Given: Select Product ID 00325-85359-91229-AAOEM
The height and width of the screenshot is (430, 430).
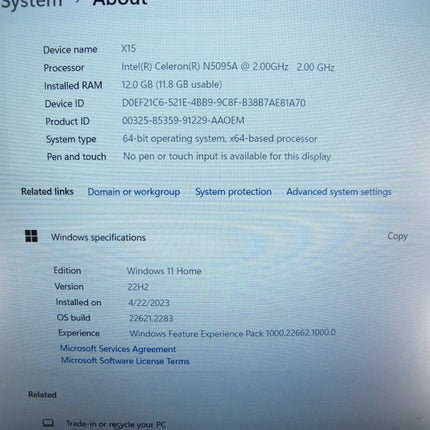Looking at the screenshot, I should (183, 120).
